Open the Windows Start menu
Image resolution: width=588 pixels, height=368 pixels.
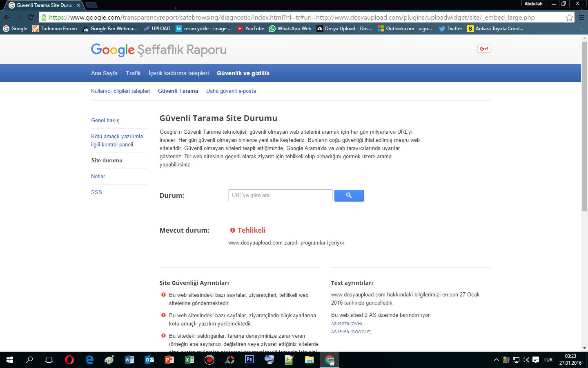point(10,360)
